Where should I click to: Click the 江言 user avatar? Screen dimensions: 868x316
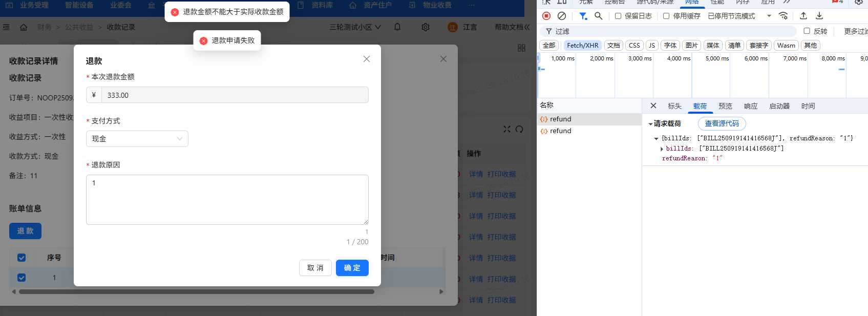pos(453,27)
